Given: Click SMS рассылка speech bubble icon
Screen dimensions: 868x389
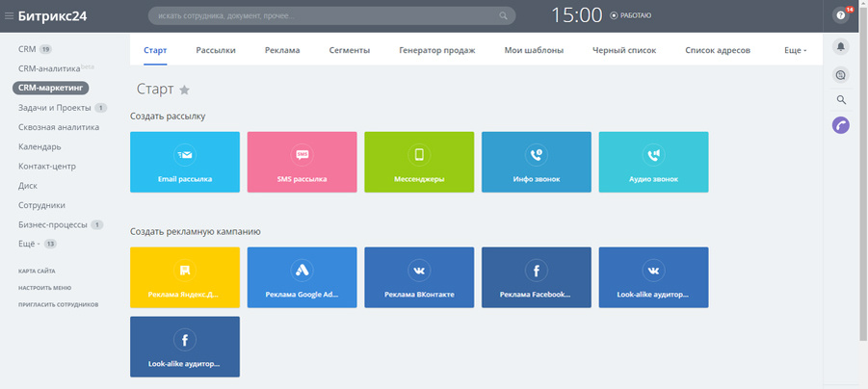Looking at the screenshot, I should 302,155.
